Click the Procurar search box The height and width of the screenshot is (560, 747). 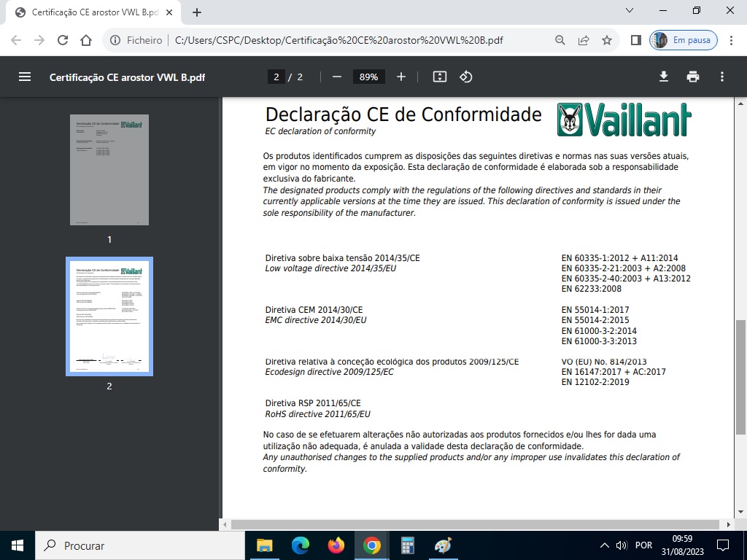(x=140, y=545)
